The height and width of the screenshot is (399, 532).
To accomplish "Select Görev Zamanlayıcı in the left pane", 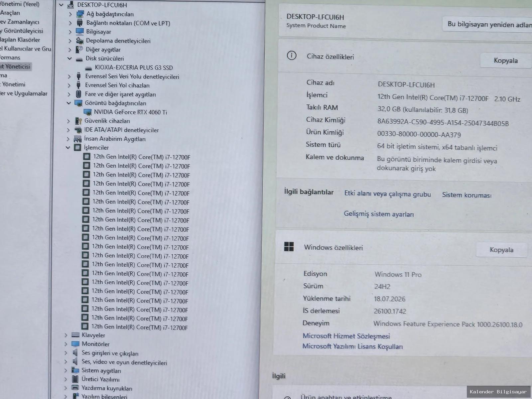I will point(20,22).
